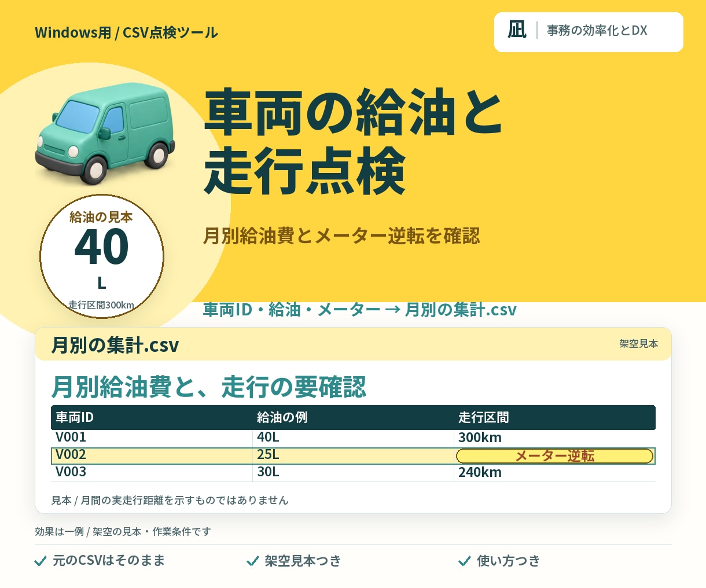The width and height of the screenshot is (706, 588).
Task: Click the 使い方つき feature text
Action: pyautogui.click(x=508, y=561)
